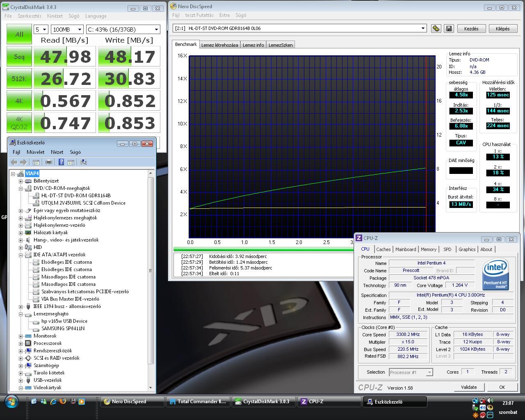The image size is (525, 420).
Task: Click the Videokártyák display adapter icon
Action: 28,388
